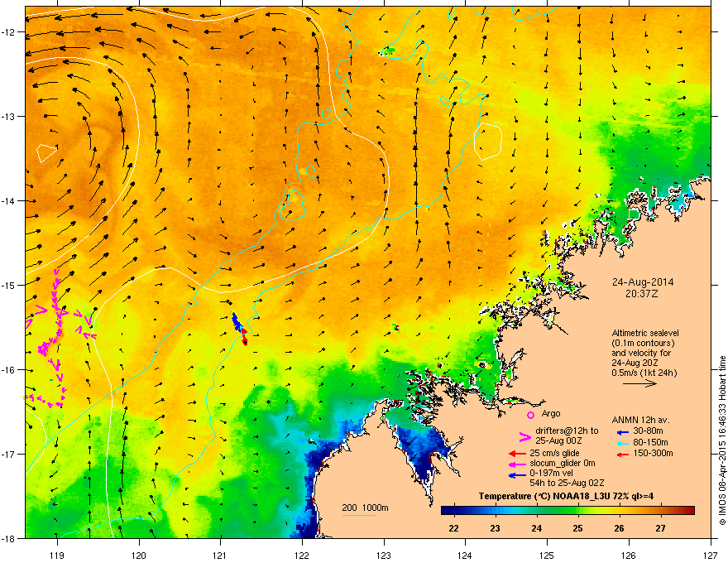Click the "0.5m/s (1kt 24h)" text
This screenshot has width=728, height=563.
click(x=644, y=373)
